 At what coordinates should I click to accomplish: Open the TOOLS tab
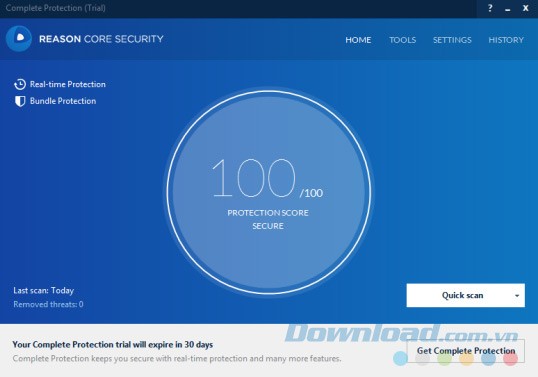click(402, 40)
